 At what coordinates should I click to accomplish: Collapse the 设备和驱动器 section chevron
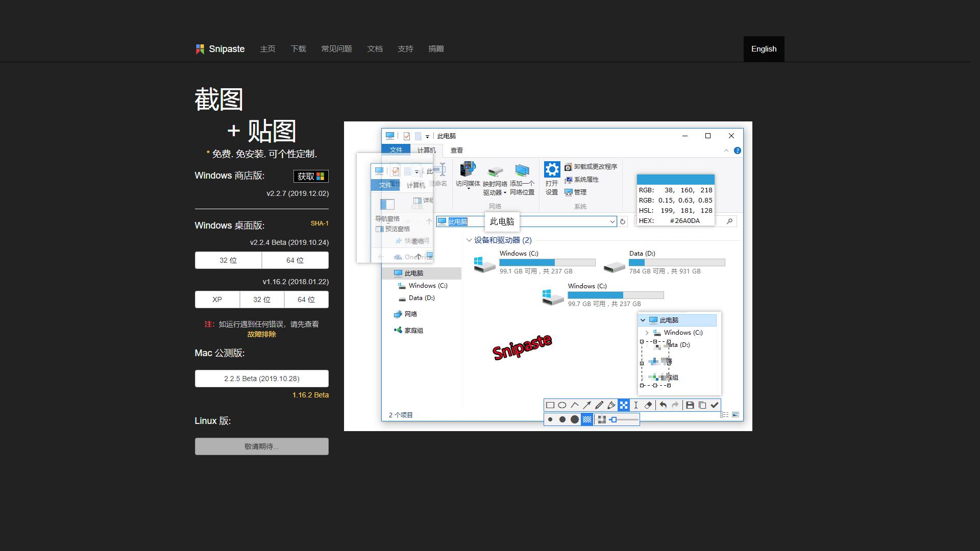coord(469,240)
